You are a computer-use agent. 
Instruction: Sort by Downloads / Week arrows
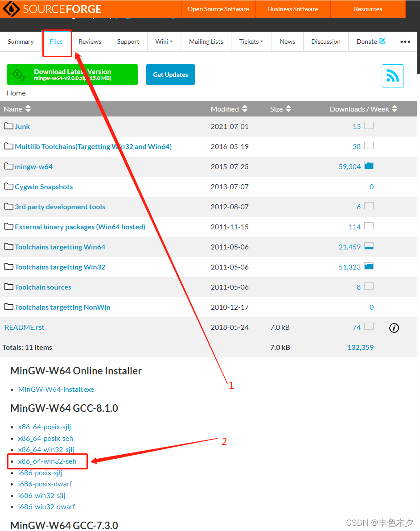pyautogui.click(x=395, y=109)
